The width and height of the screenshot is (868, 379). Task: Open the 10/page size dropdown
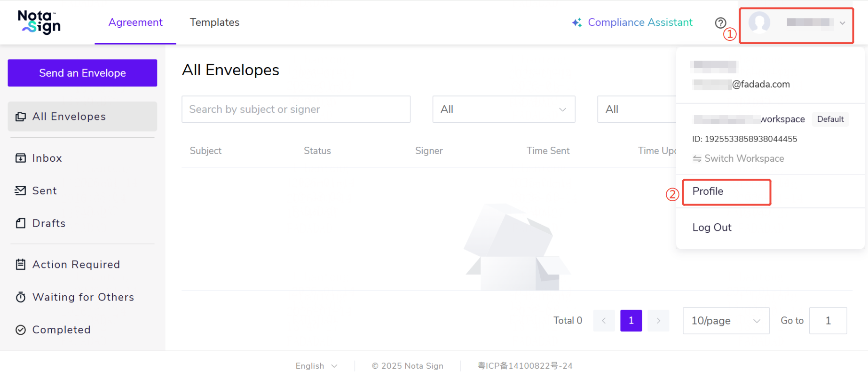tap(726, 321)
